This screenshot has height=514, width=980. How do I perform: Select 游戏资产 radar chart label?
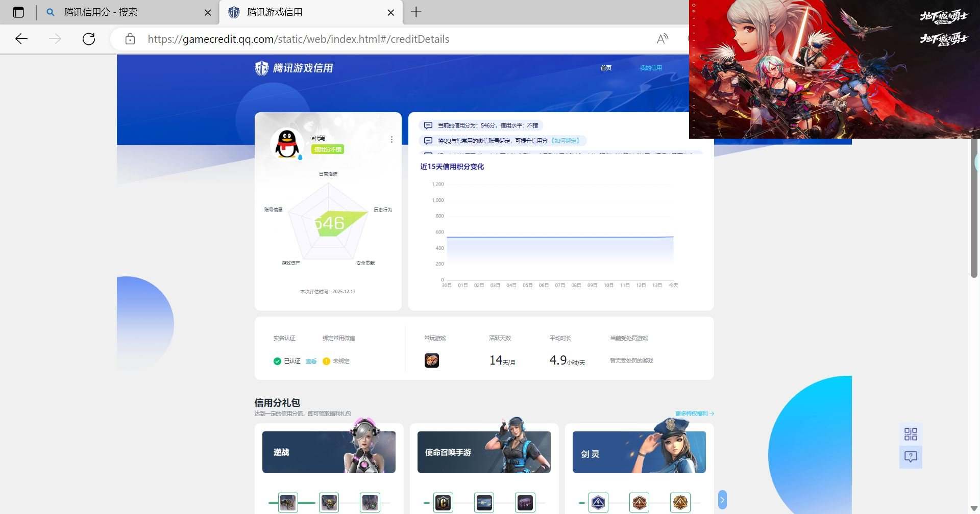(291, 263)
